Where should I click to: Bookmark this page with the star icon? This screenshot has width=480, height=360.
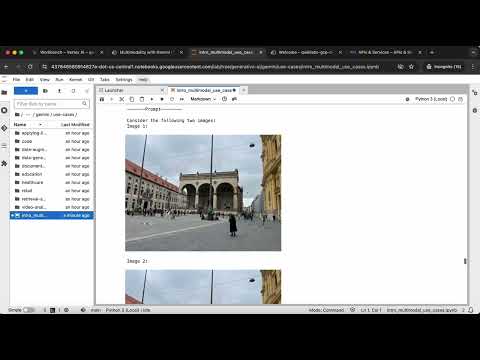[411, 67]
